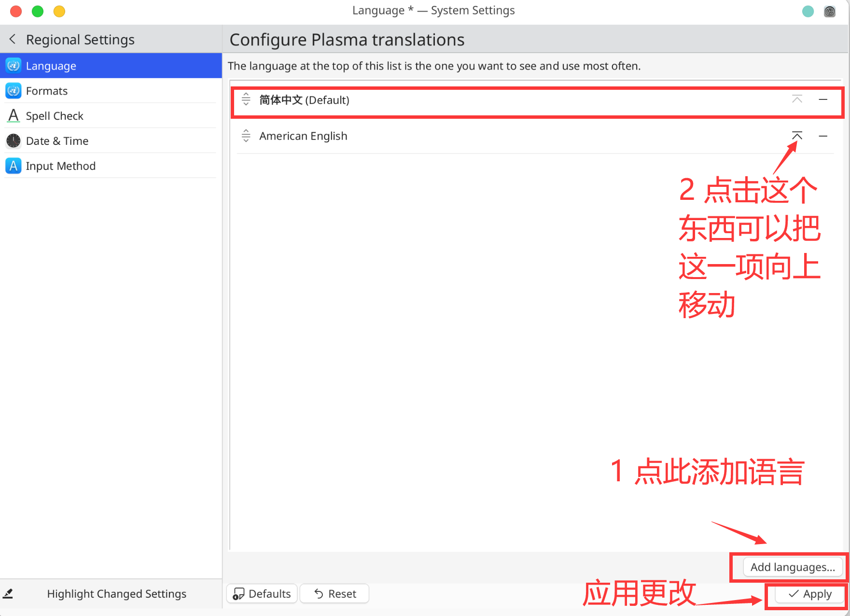Open the Formats settings page
850x616 pixels.
pyautogui.click(x=111, y=91)
